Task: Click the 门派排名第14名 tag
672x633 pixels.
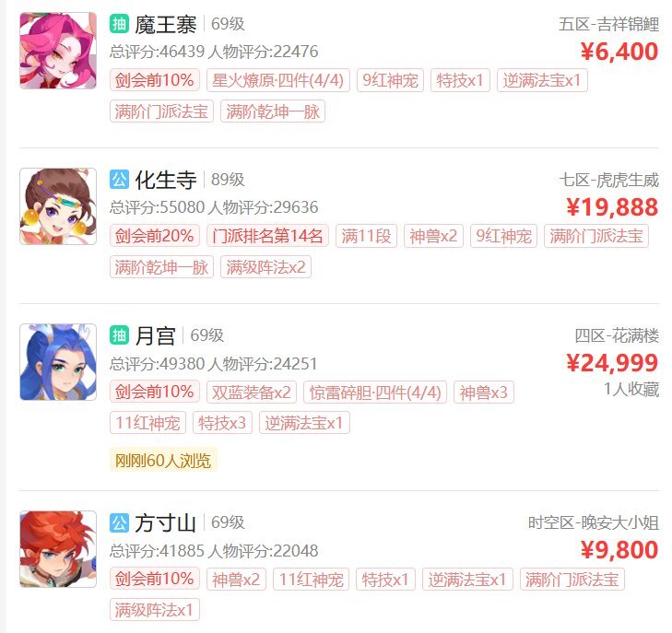Action: [x=267, y=236]
